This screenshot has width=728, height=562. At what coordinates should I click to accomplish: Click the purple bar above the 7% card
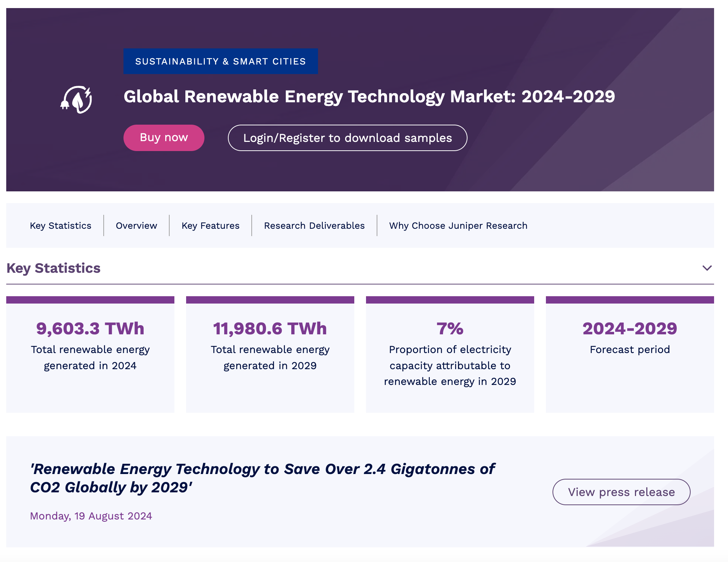(450, 300)
